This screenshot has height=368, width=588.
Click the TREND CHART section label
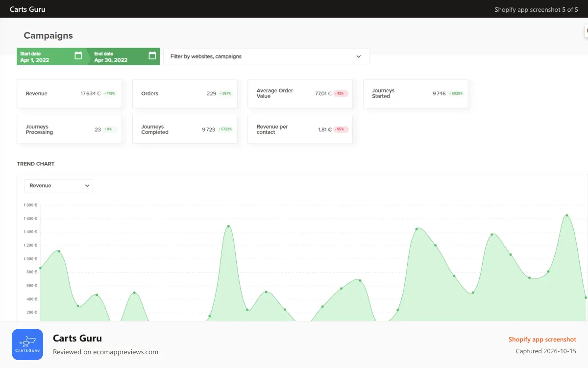[36, 164]
